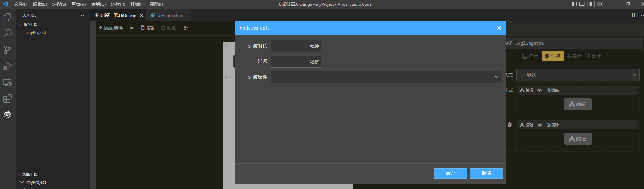Open the 默认 state dropdown
Image resolution: width=644 pixels, height=189 pixels.
(577, 75)
